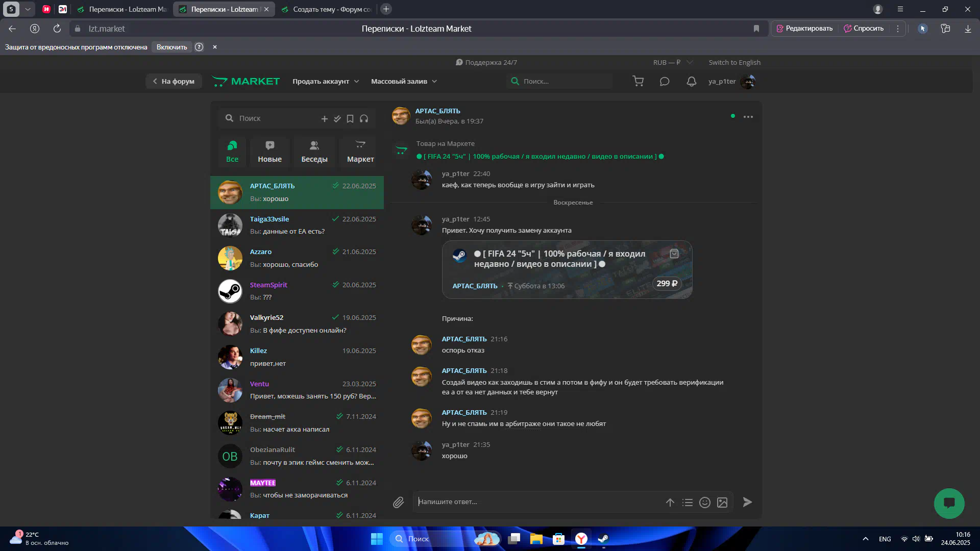Open the Taiga33vsile conversation

[x=297, y=225]
